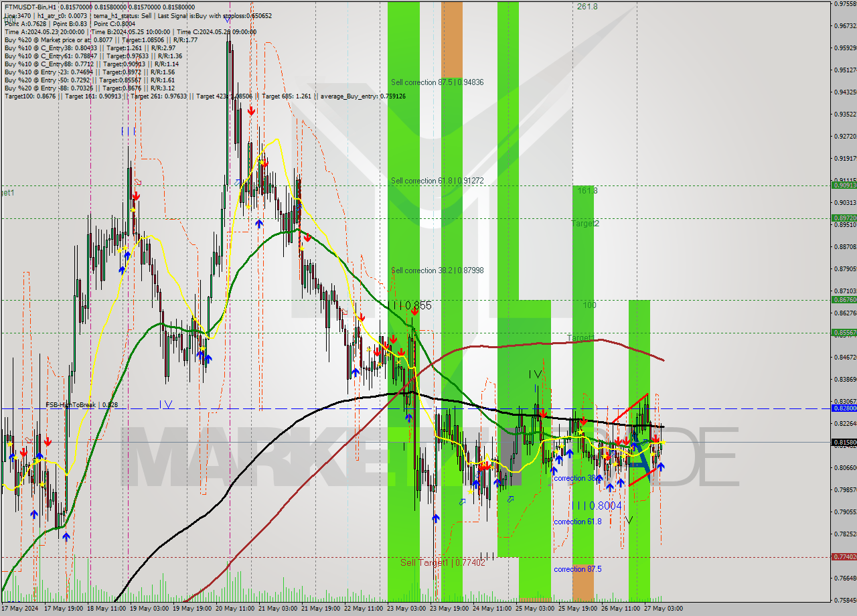Click the 'Sell correction 61.8 | 0.91272' label
The width and height of the screenshot is (857, 616).
click(437, 181)
